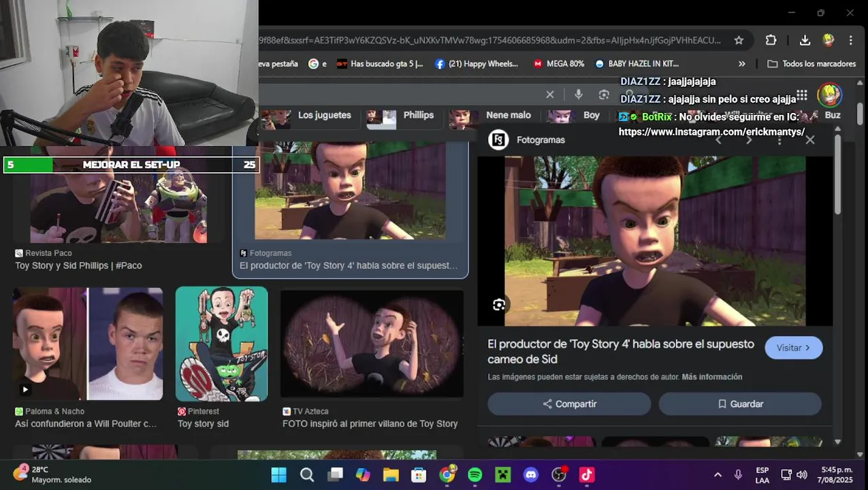The width and height of the screenshot is (868, 490).
Task: Switch to Chrome on taskbar
Action: tap(447, 475)
